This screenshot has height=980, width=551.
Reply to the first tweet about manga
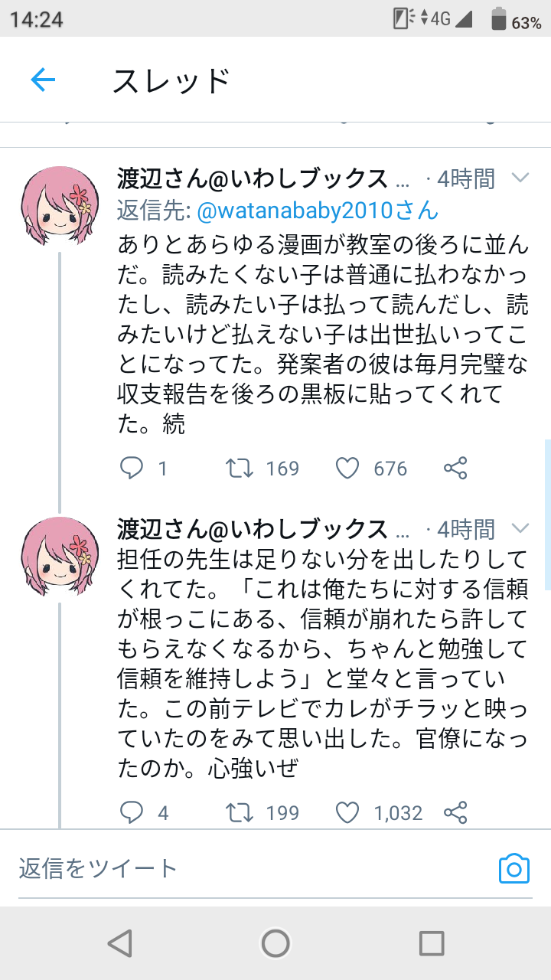[132, 468]
